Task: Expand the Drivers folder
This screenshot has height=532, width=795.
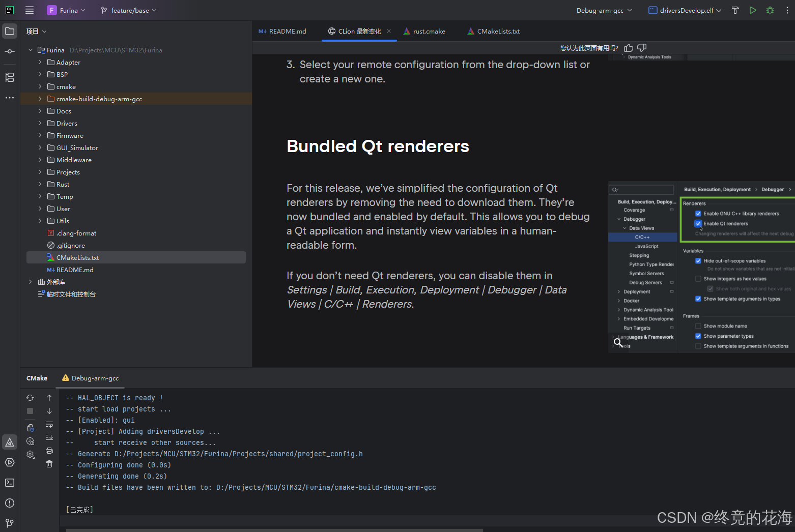Action: 40,123
